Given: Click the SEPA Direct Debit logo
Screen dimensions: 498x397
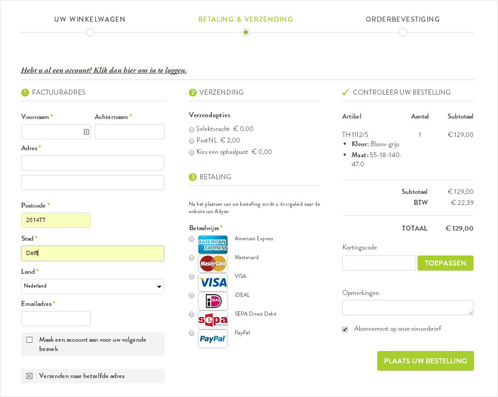Looking at the screenshot, I should point(213,320).
